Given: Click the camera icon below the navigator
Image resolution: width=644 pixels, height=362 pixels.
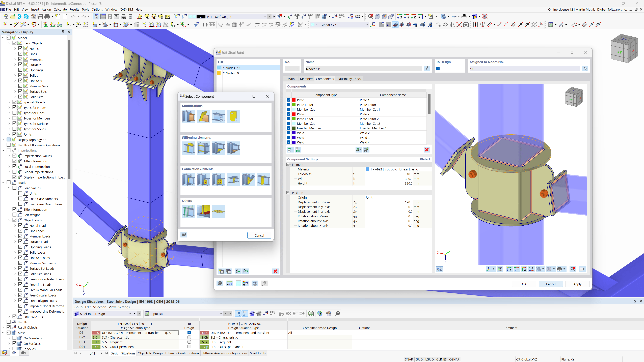Looking at the screenshot, I should (23, 353).
